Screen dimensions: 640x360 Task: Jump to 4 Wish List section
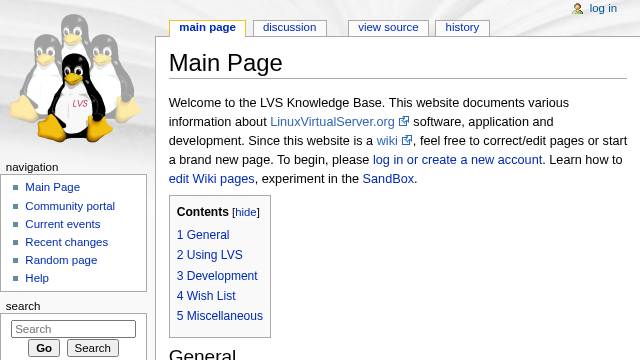(x=206, y=296)
